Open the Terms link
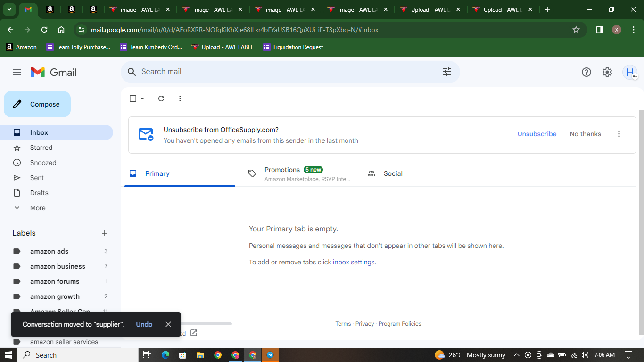Screen dimensions: 644x362 343,324
